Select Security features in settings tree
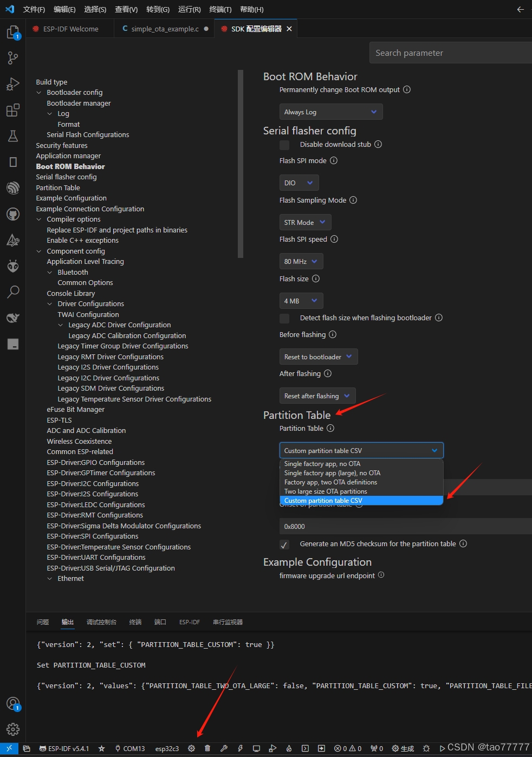Viewport: 532px width, 757px height. [62, 146]
